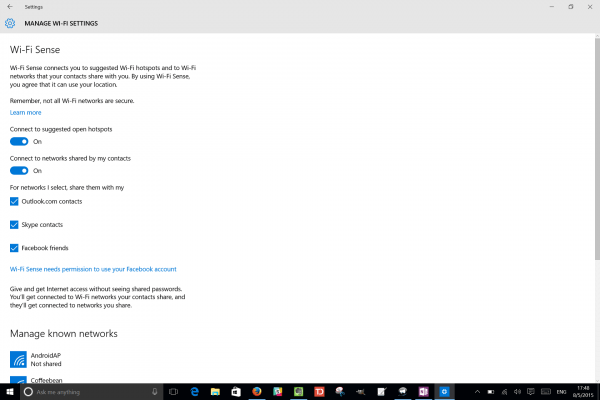Click the touch keyboard tray icon
The image size is (600, 400).
click(x=546, y=392)
